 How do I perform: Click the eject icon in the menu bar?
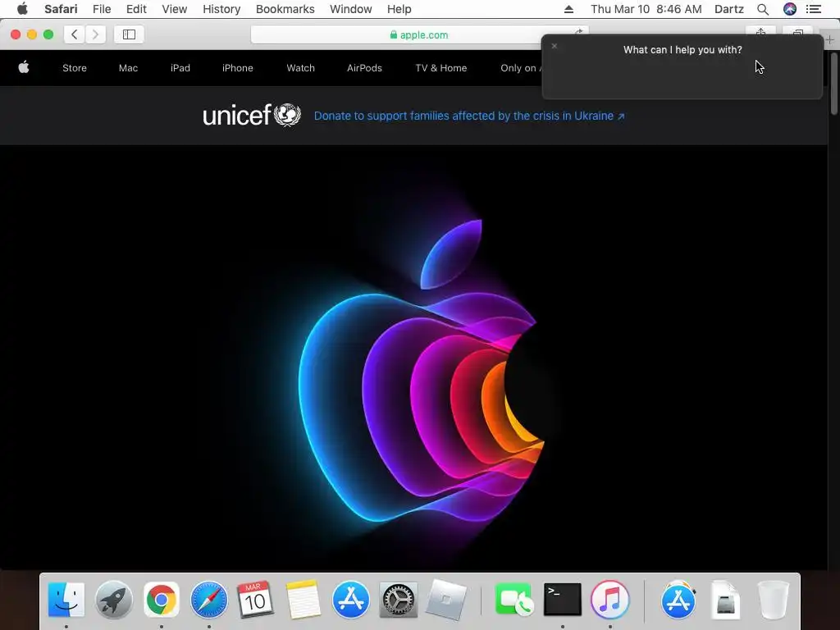569,9
